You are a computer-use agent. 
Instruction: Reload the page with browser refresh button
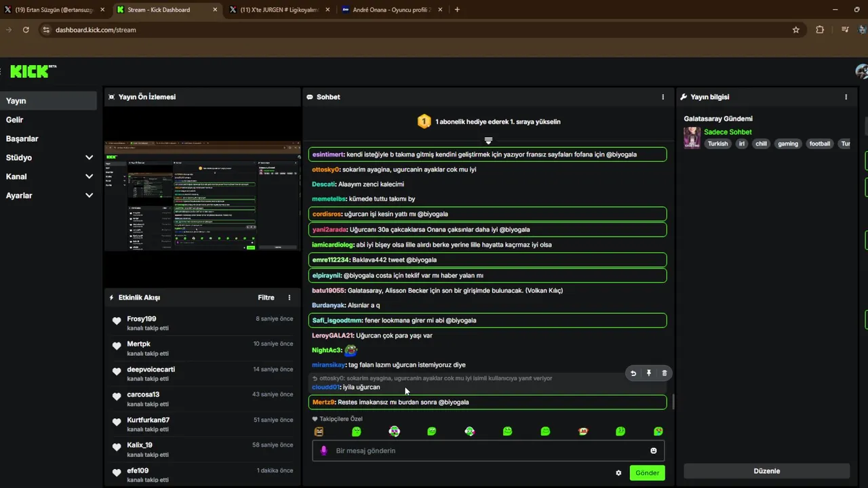pyautogui.click(x=26, y=30)
